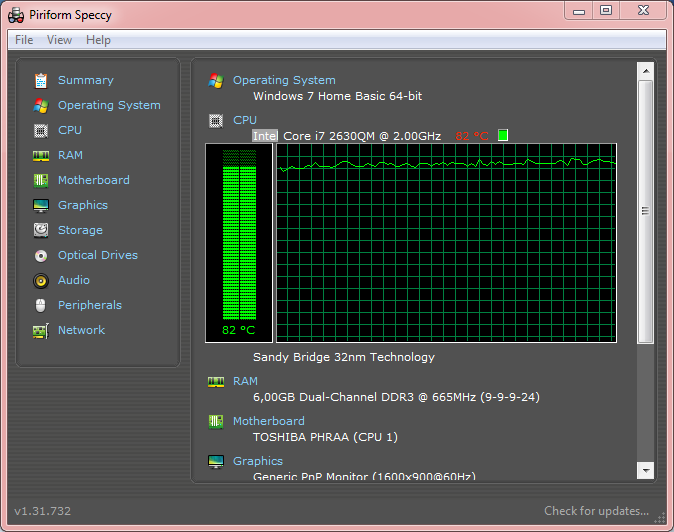Click the Summary clipboard icon in sidebar
674x532 pixels.
(41, 80)
